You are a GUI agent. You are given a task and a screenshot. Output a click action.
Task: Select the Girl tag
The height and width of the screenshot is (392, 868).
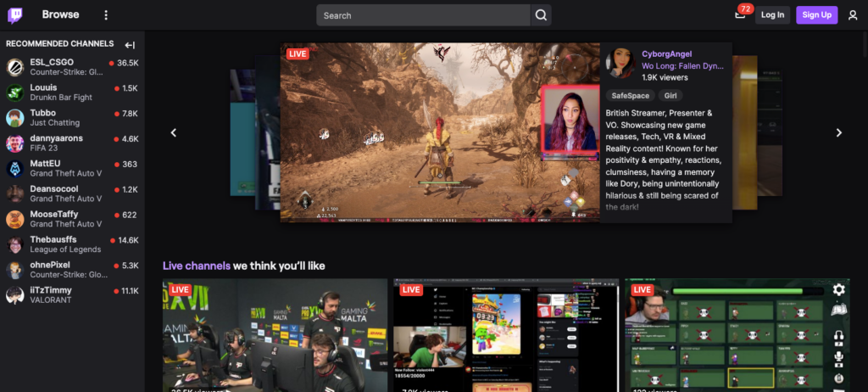click(x=669, y=96)
